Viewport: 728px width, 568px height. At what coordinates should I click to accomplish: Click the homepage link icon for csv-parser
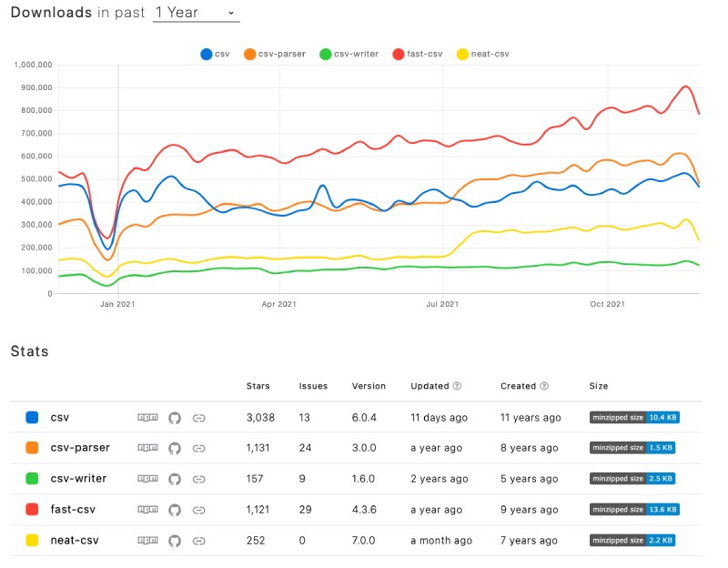[x=199, y=448]
